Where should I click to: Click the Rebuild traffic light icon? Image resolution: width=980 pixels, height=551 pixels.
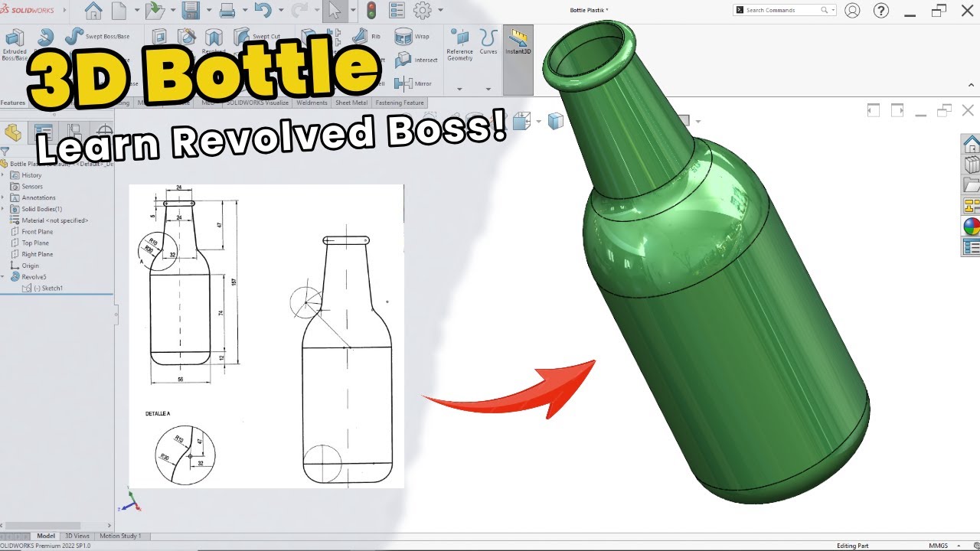coord(371,11)
